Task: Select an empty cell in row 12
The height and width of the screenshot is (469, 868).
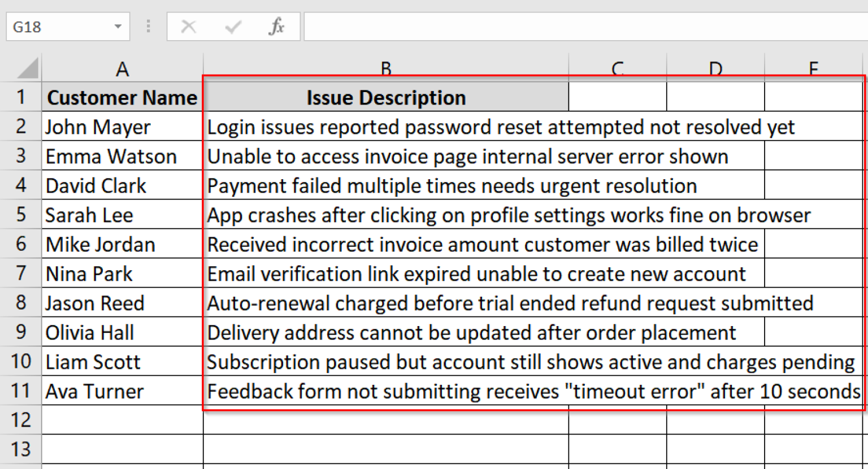Action: (x=386, y=420)
